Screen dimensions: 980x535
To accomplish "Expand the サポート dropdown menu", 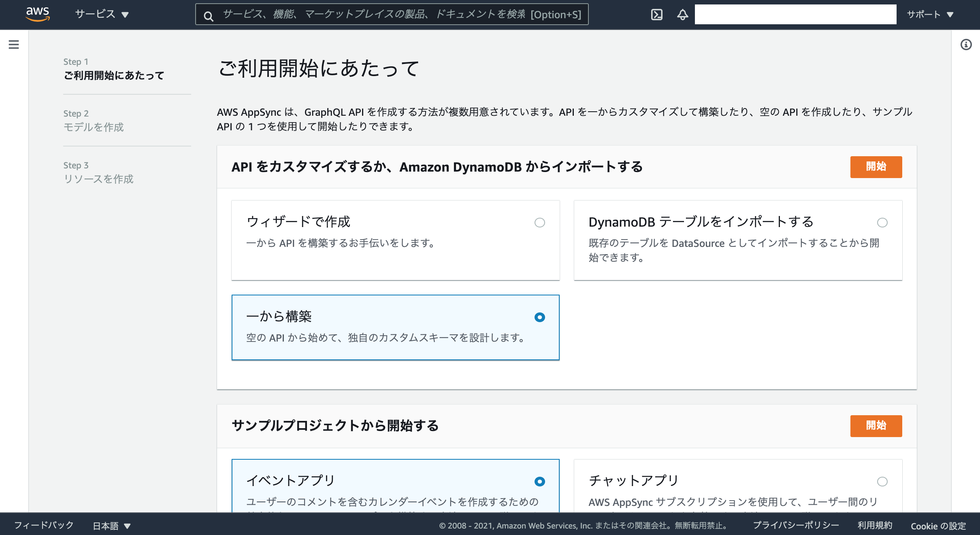I will click(x=930, y=15).
